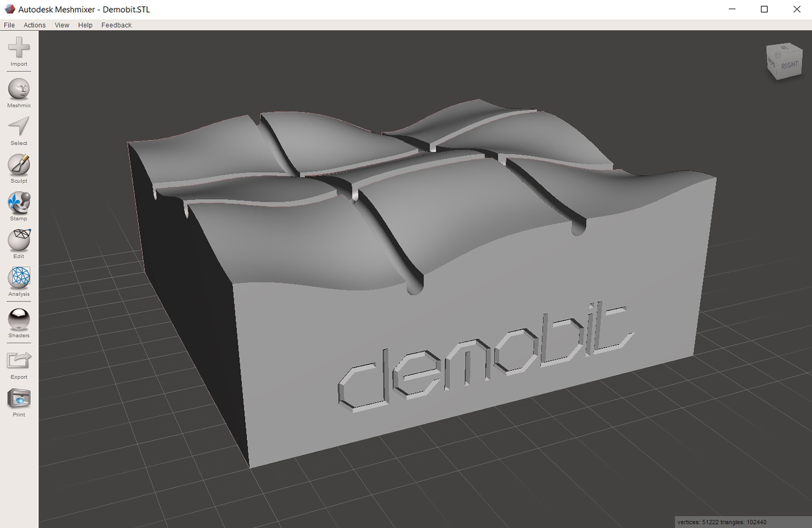
Task: Click the Meshmixer app logo in title bar
Action: point(10,9)
